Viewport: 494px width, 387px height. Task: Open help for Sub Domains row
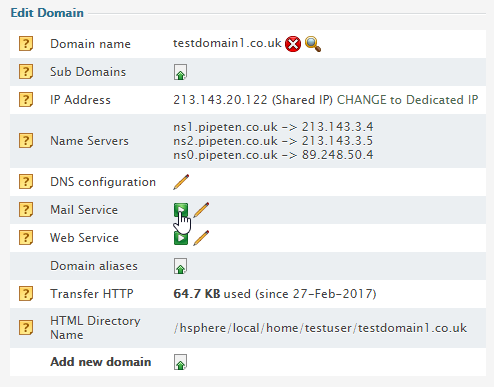click(x=26, y=72)
